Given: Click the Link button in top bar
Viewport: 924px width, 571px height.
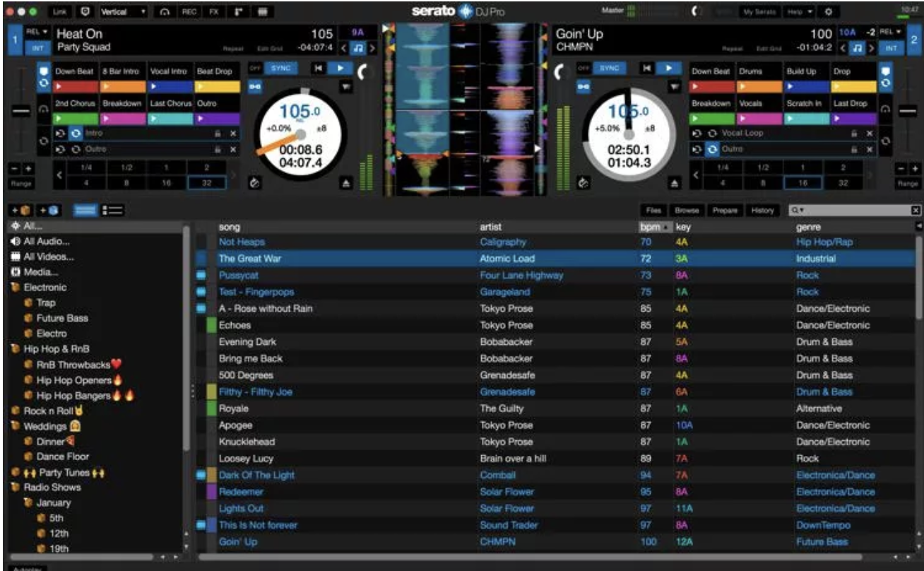Looking at the screenshot, I should point(59,12).
